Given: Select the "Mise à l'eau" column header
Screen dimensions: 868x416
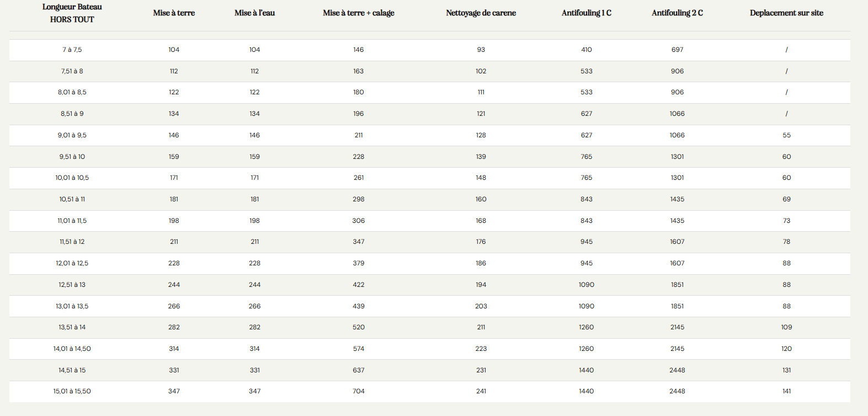Looking at the screenshot, I should pyautogui.click(x=254, y=13).
